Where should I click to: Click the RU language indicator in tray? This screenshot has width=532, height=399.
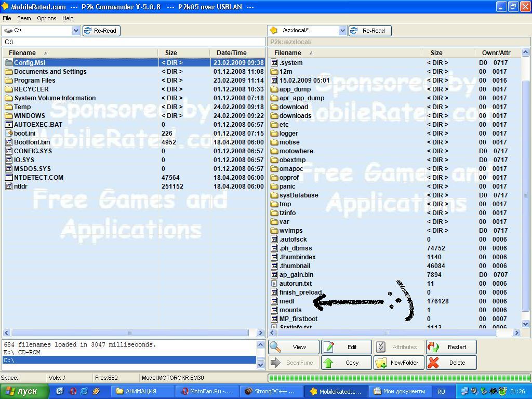pos(441,392)
